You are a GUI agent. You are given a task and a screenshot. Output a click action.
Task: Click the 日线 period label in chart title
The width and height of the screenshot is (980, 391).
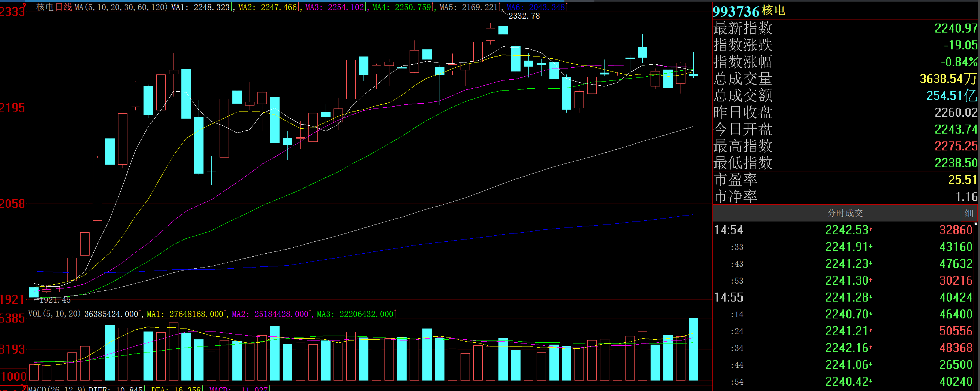pyautogui.click(x=64, y=7)
